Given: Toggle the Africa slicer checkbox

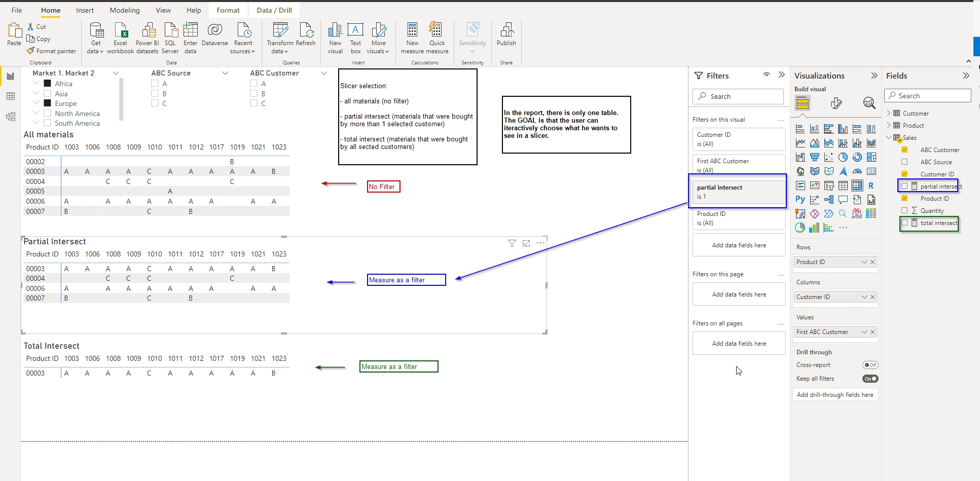Looking at the screenshot, I should tap(48, 84).
